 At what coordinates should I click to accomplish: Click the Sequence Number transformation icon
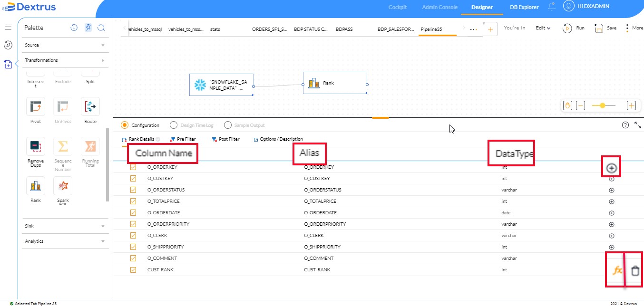tap(63, 146)
